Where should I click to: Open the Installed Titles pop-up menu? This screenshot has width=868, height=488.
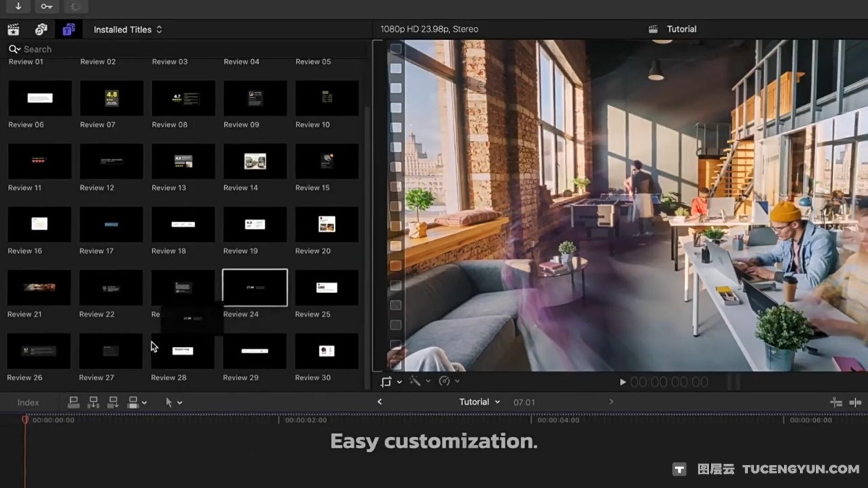(127, 30)
